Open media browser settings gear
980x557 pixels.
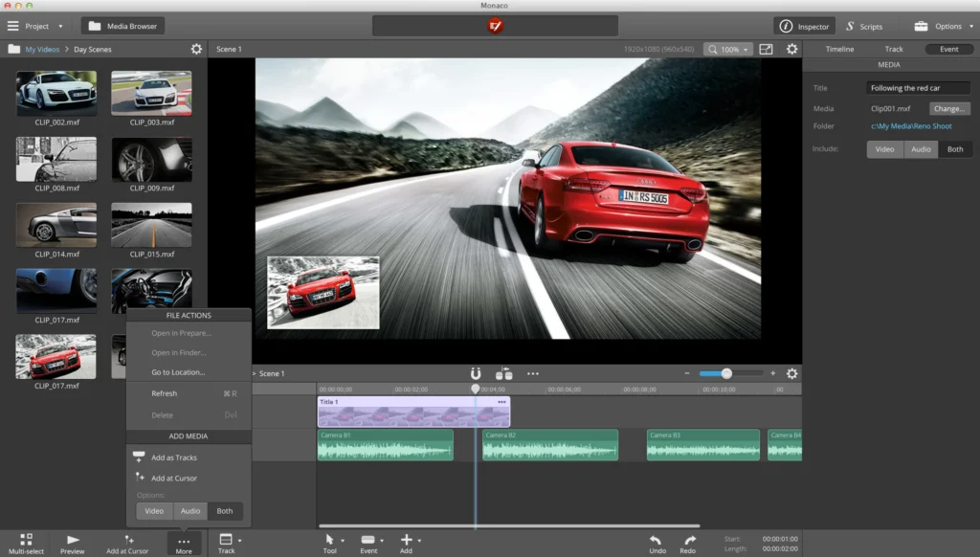[x=196, y=49]
